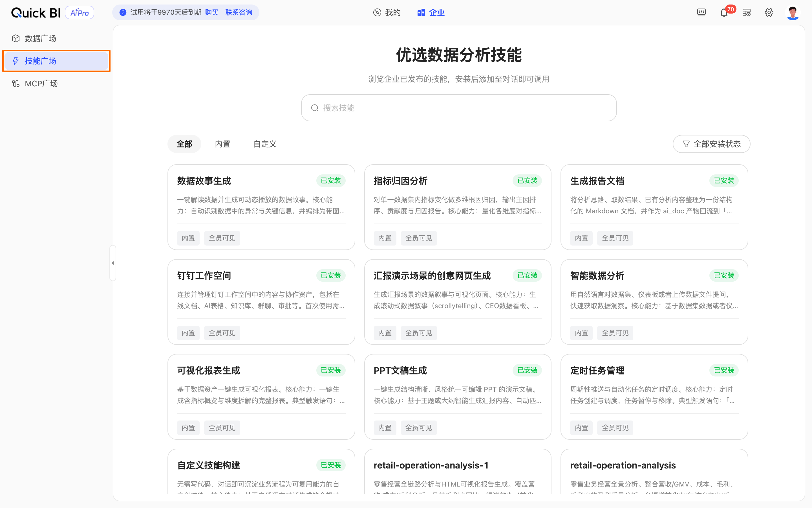The width and height of the screenshot is (812, 508).
Task: Click 内置 tag on 可视化报表生成 card
Action: click(x=188, y=428)
